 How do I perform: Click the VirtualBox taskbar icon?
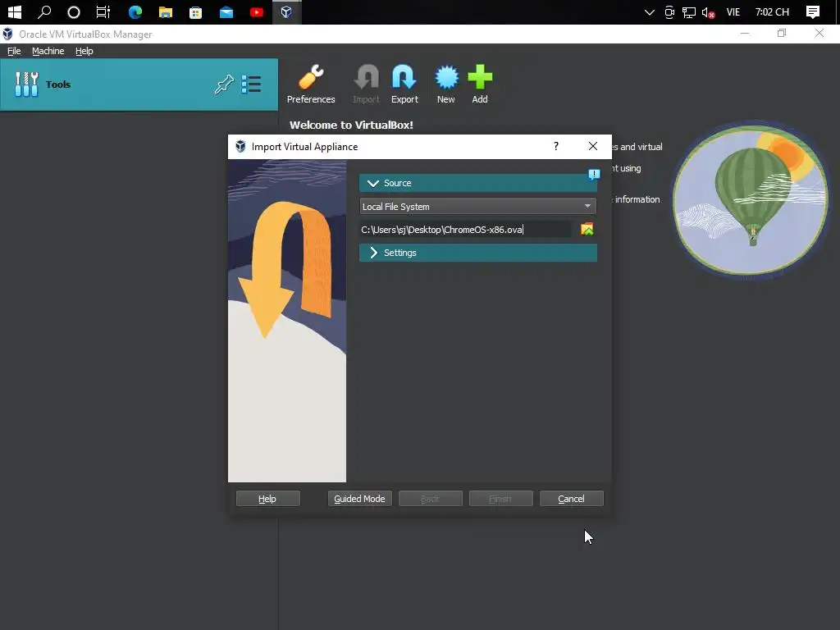(x=286, y=11)
